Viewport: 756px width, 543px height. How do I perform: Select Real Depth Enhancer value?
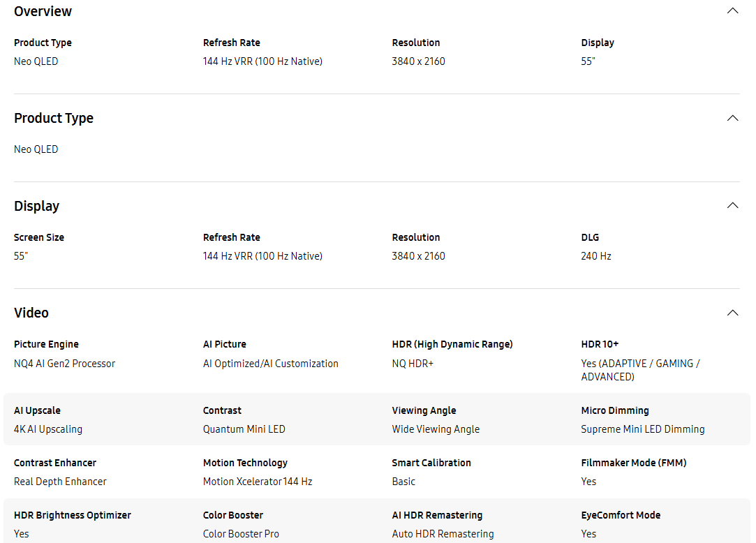tap(60, 482)
